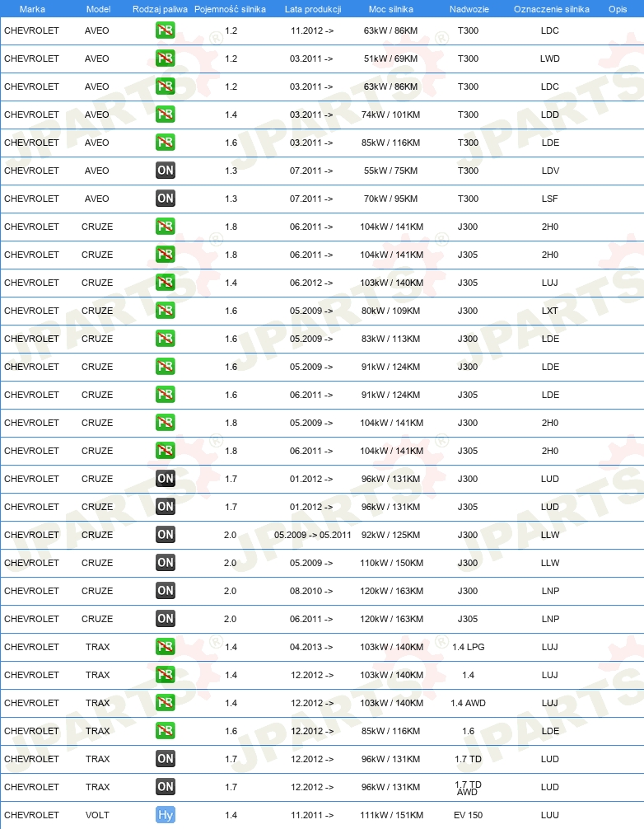644x829 pixels.
Task: Select engine code LDV cell
Action: pos(550,171)
